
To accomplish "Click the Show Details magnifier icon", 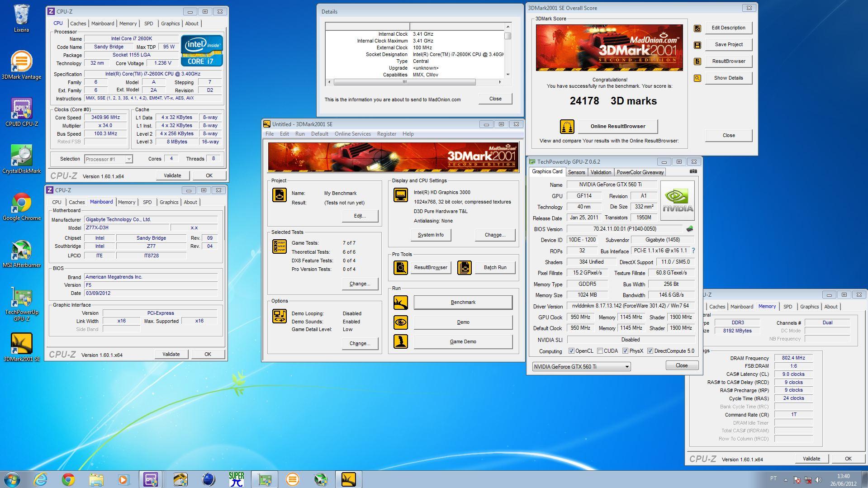I will (697, 78).
